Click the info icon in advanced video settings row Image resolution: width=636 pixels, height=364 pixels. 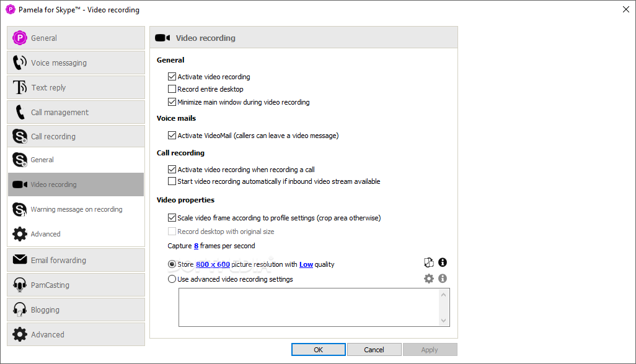[x=443, y=279]
